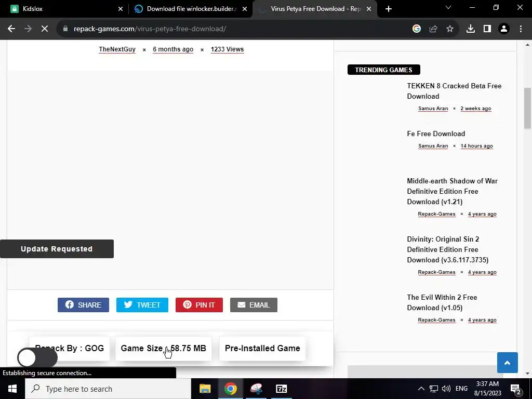Image resolution: width=532 pixels, height=399 pixels.
Task: Open Middle-earth Shadow of War link
Action: [x=452, y=191]
